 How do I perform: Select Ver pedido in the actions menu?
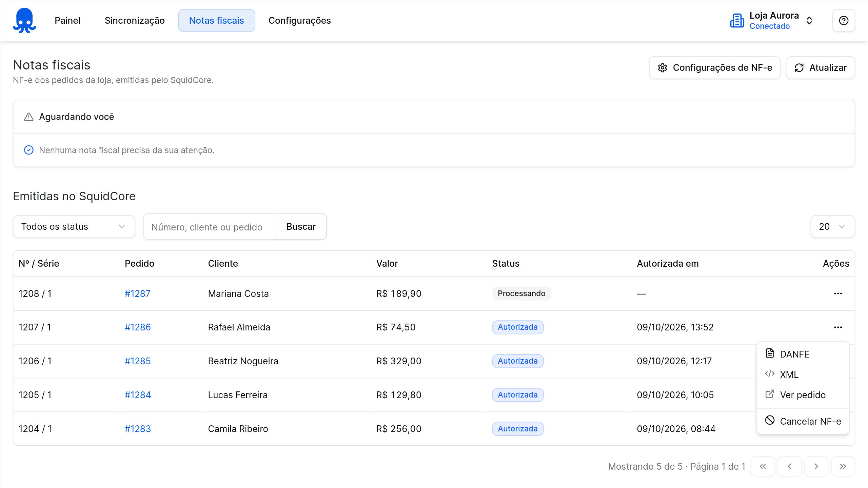pos(803,395)
